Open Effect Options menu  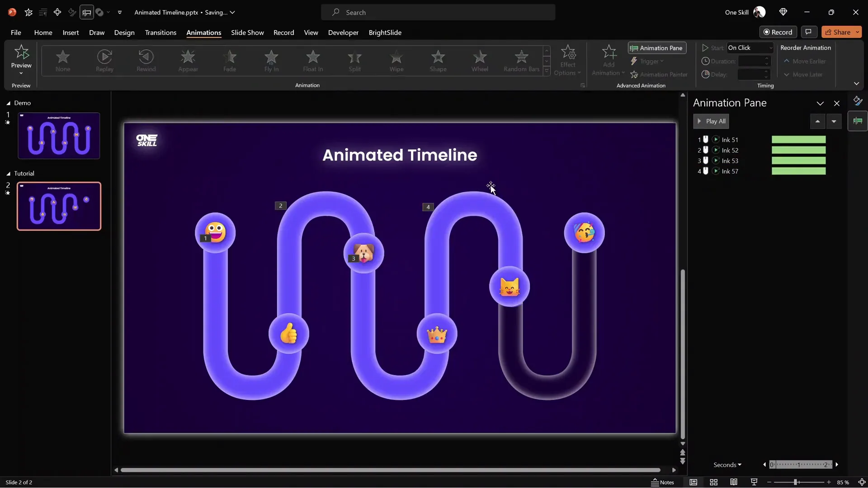[568, 60]
